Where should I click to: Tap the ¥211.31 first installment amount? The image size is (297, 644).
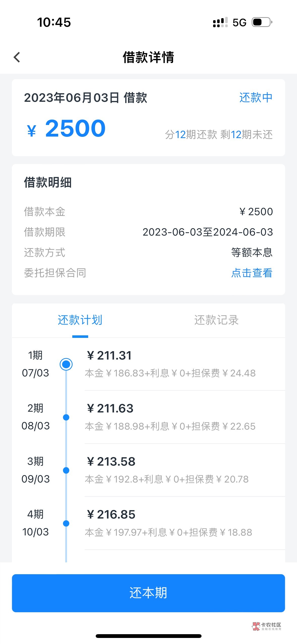109,356
